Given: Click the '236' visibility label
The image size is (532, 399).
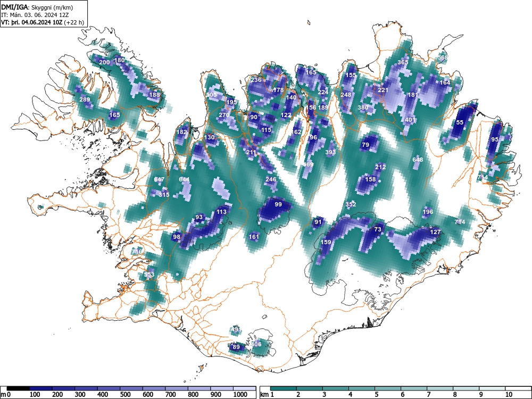Looking at the screenshot, I should click(256, 80).
